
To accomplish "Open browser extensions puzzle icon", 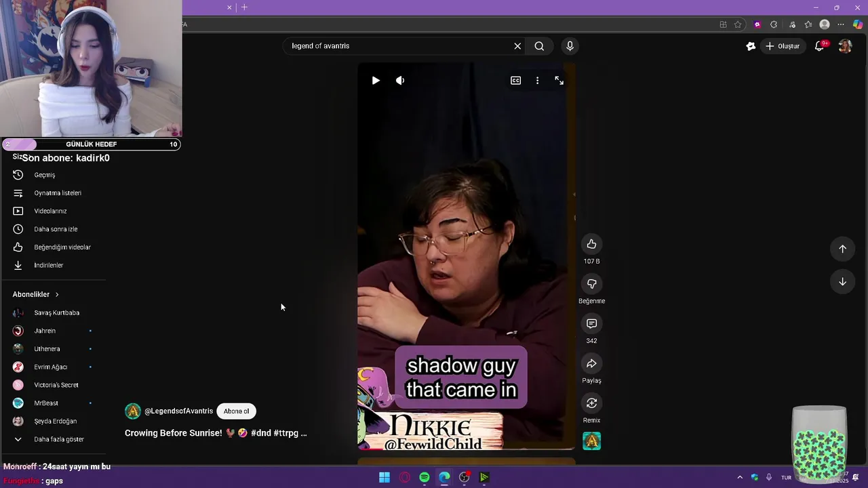I will point(774,24).
